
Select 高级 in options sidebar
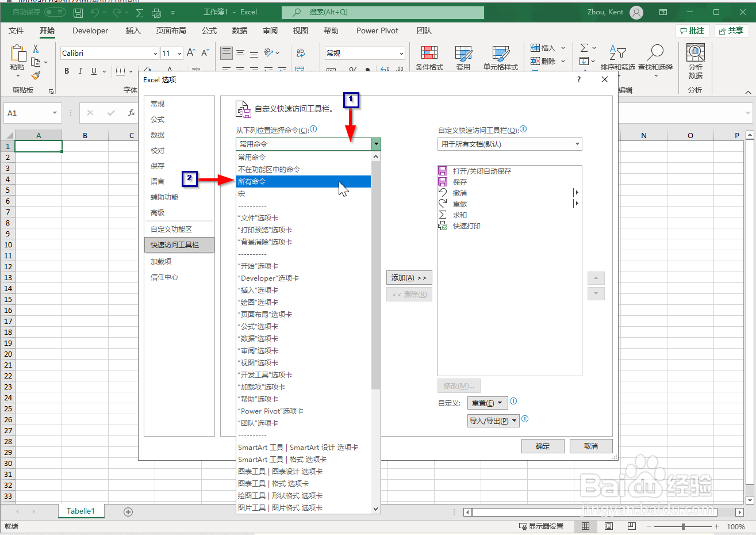179,212
